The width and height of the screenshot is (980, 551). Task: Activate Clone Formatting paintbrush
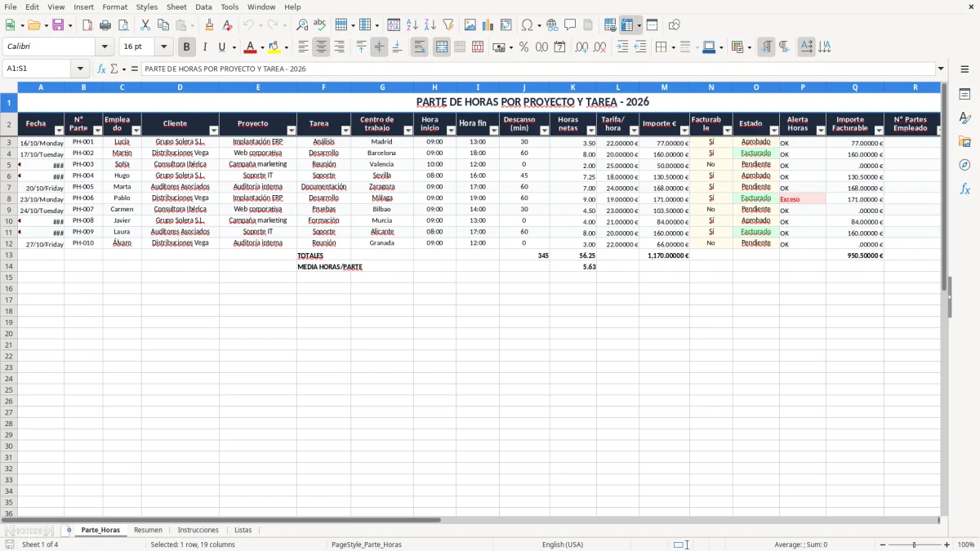209,25
